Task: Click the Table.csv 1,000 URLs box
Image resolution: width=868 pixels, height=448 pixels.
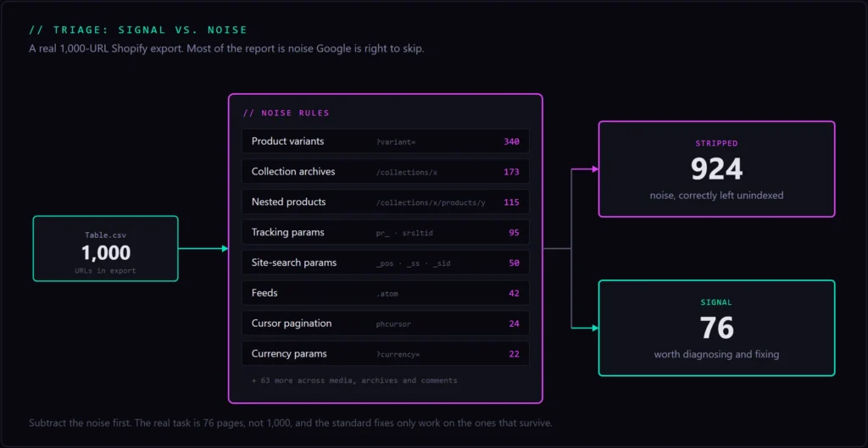Action: pyautogui.click(x=106, y=248)
